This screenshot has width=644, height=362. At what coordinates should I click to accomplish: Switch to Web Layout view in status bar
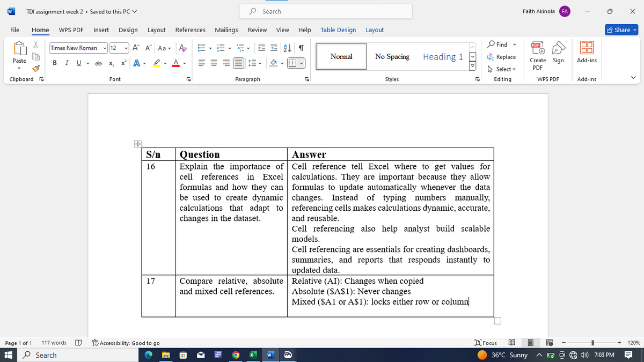549,343
